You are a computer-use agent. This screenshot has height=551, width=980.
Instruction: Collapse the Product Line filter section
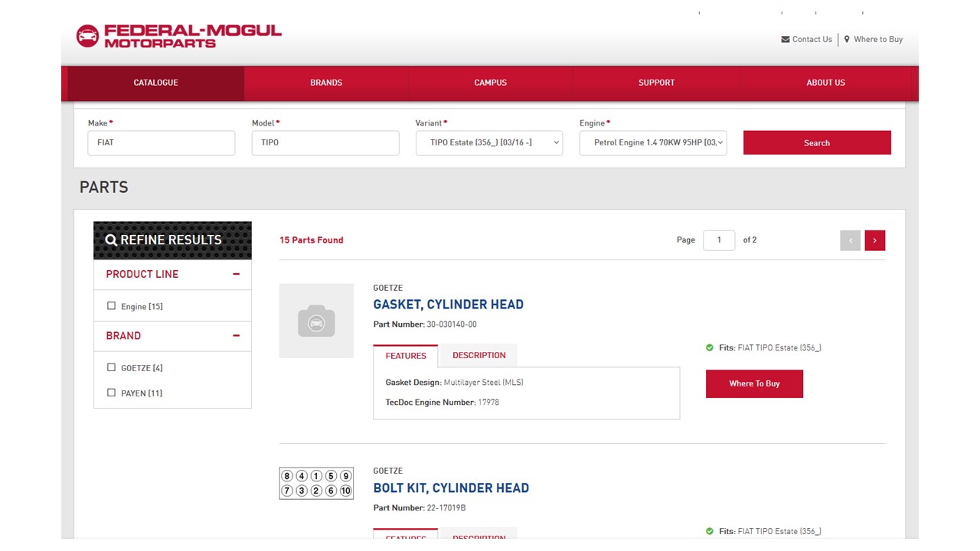click(236, 274)
